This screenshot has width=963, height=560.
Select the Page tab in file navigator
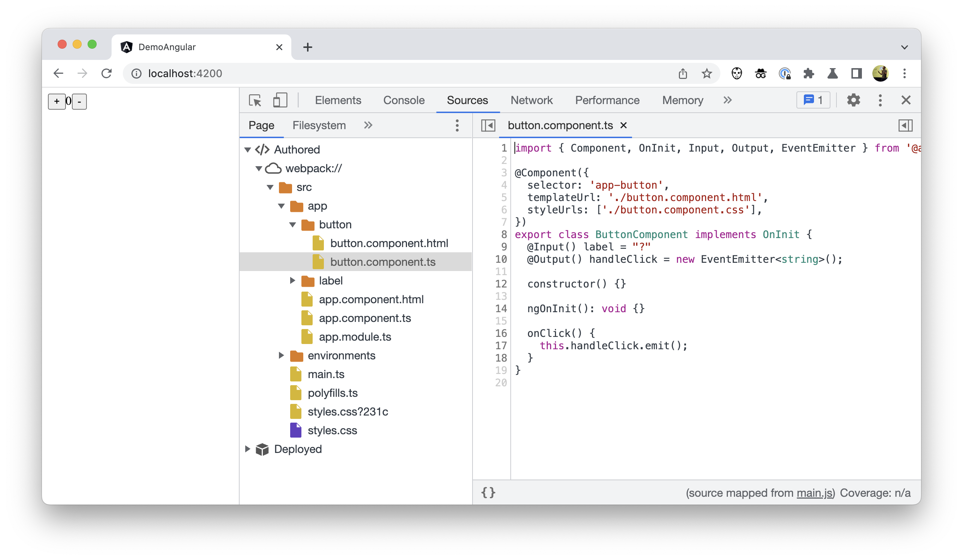point(261,125)
